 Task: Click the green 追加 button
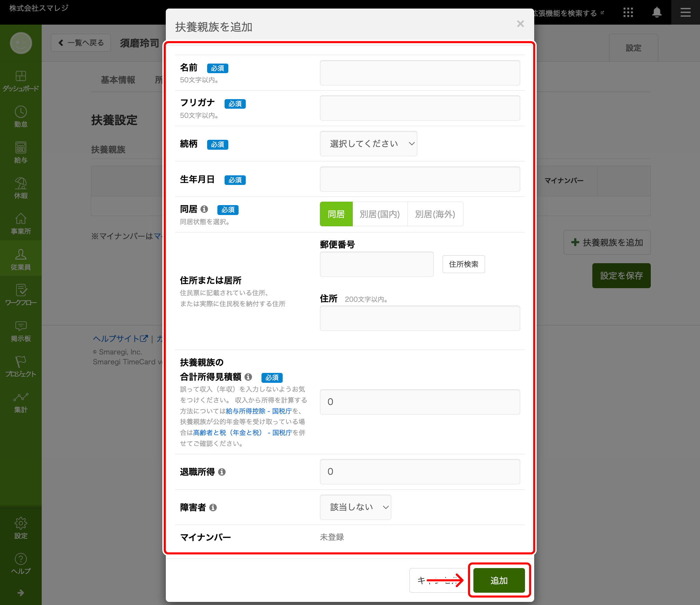pyautogui.click(x=499, y=580)
